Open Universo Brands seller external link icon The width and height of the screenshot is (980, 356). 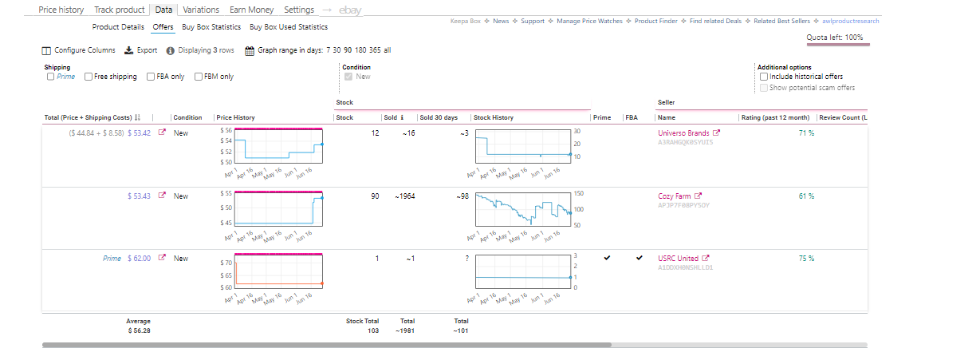point(715,133)
